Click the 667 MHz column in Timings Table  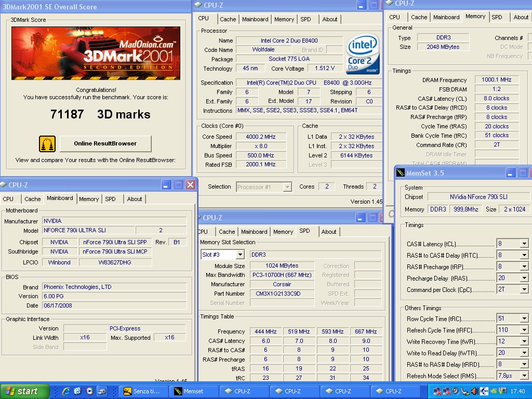tap(366, 331)
